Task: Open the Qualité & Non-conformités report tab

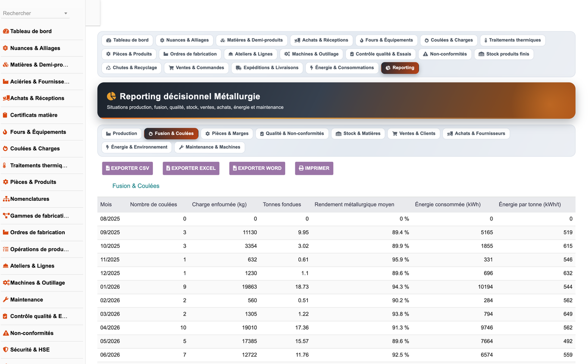Action: (x=292, y=133)
